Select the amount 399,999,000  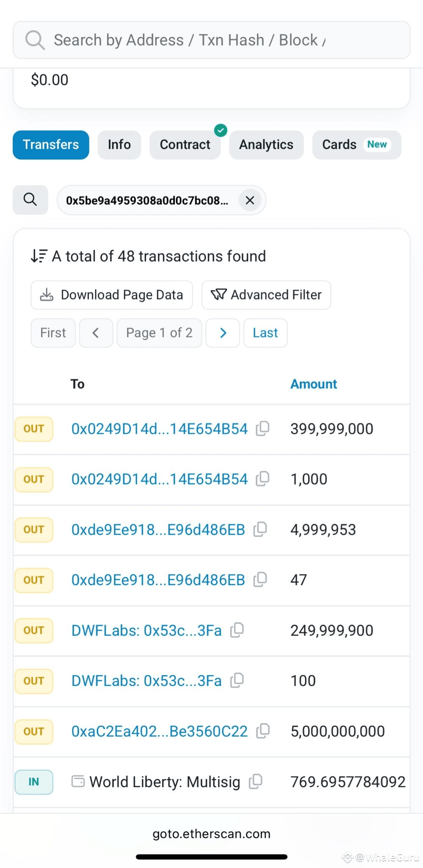coord(332,429)
